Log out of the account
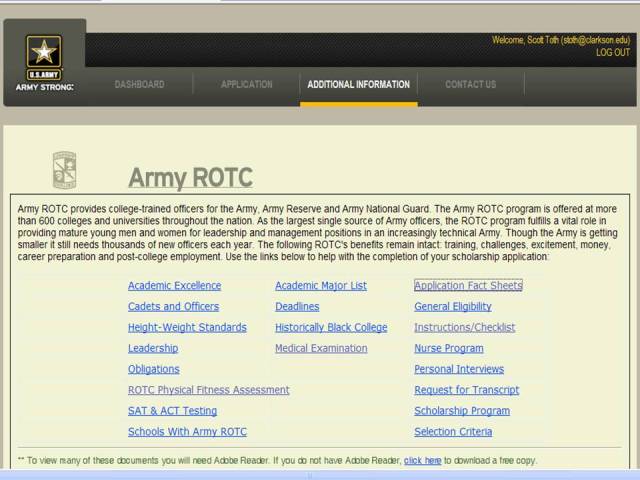 [x=612, y=53]
